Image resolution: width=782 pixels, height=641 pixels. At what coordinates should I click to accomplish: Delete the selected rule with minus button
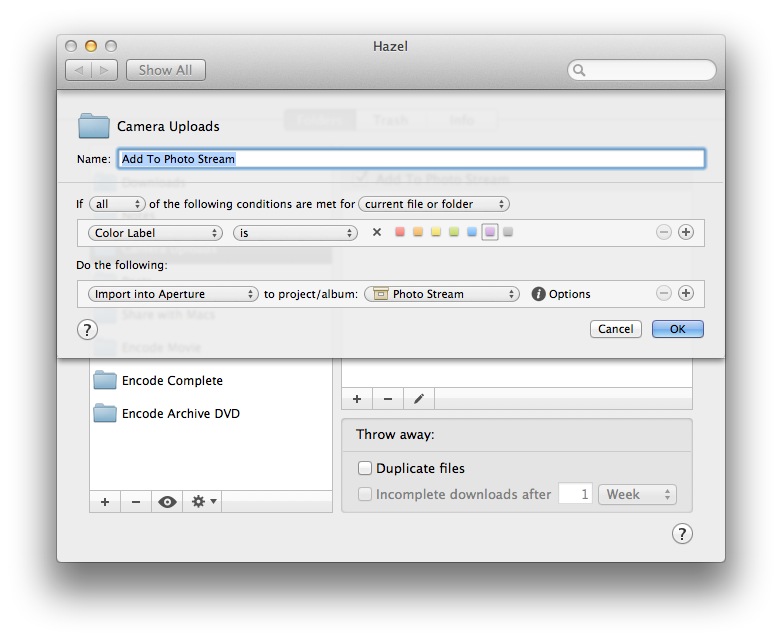point(388,399)
